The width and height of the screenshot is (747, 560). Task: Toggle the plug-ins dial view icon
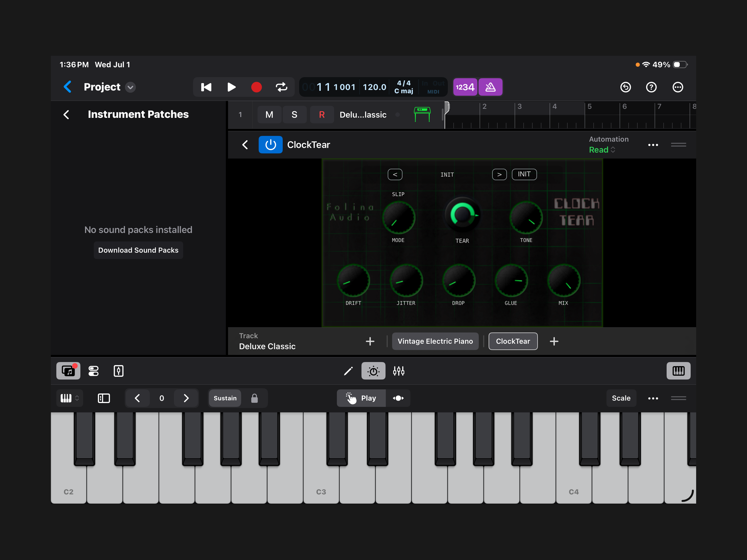[x=373, y=371]
